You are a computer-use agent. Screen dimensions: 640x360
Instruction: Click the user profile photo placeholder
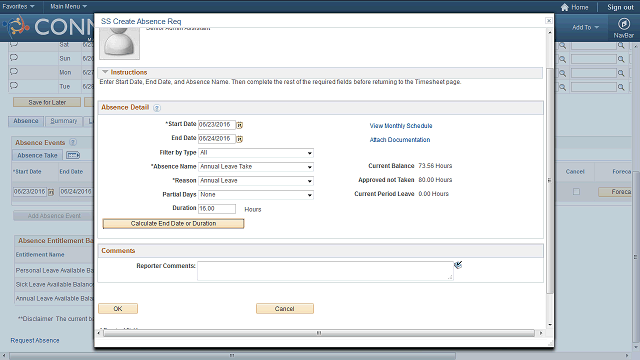[x=119, y=44]
